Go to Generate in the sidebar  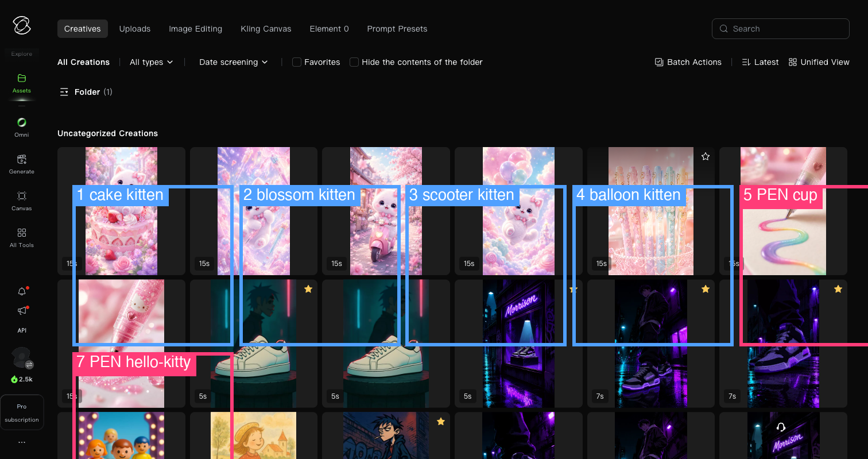tap(22, 164)
